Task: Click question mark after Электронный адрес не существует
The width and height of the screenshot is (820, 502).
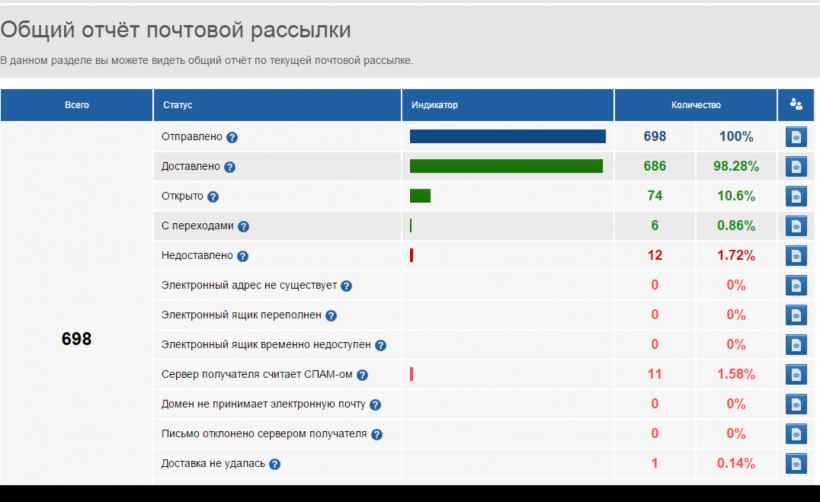Action: [346, 286]
